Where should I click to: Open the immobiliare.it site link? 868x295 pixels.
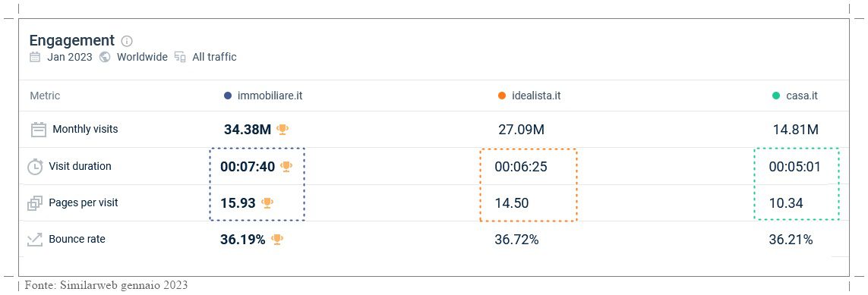click(270, 96)
